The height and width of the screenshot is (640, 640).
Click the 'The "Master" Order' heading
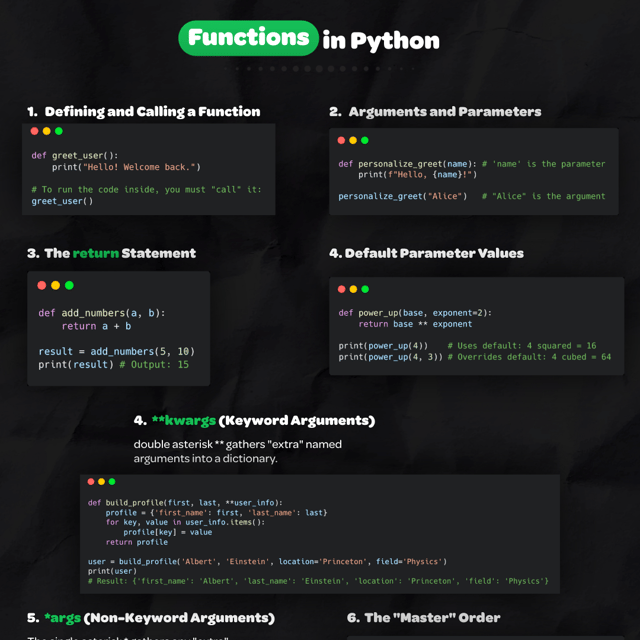click(x=423, y=618)
